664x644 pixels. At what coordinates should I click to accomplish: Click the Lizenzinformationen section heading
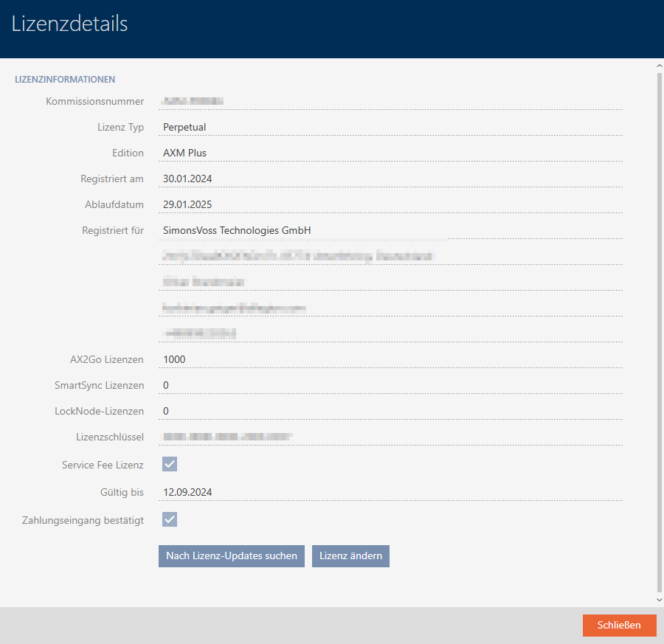pyautogui.click(x=65, y=79)
